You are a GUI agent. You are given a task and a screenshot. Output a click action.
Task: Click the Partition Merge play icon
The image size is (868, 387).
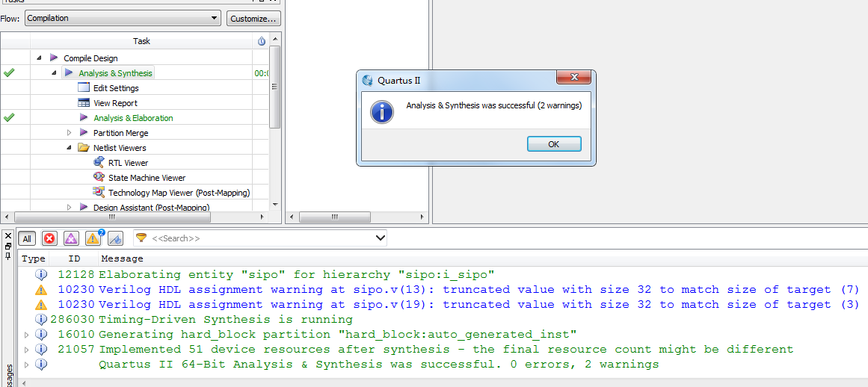[x=84, y=132]
